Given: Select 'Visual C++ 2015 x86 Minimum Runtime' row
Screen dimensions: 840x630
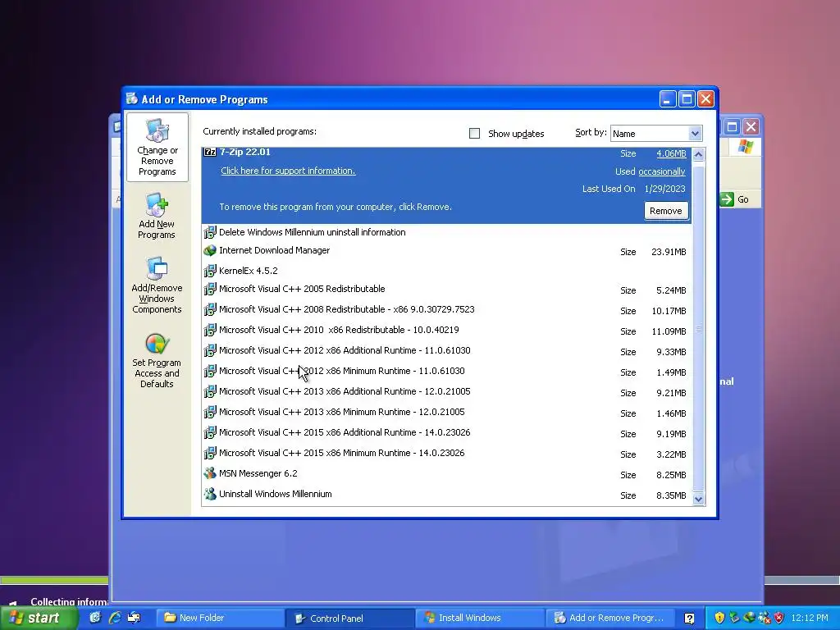Looking at the screenshot, I should (x=447, y=453).
